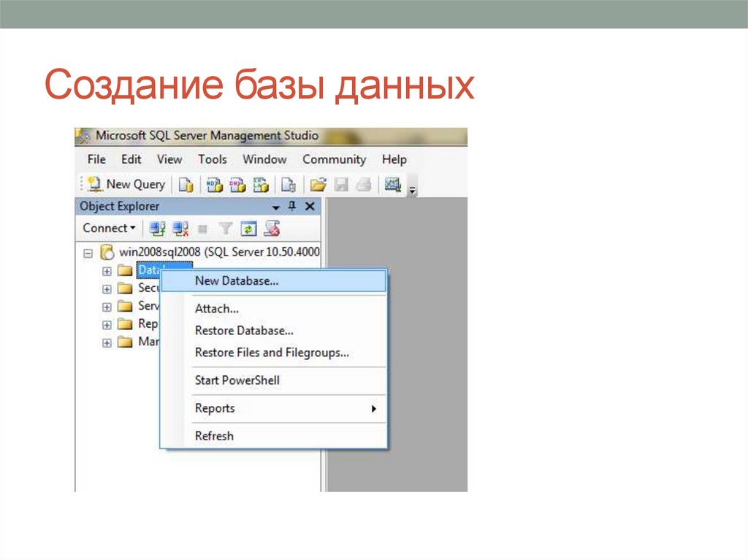Toggle the Databases folder open
The height and width of the screenshot is (560, 748).
click(106, 269)
